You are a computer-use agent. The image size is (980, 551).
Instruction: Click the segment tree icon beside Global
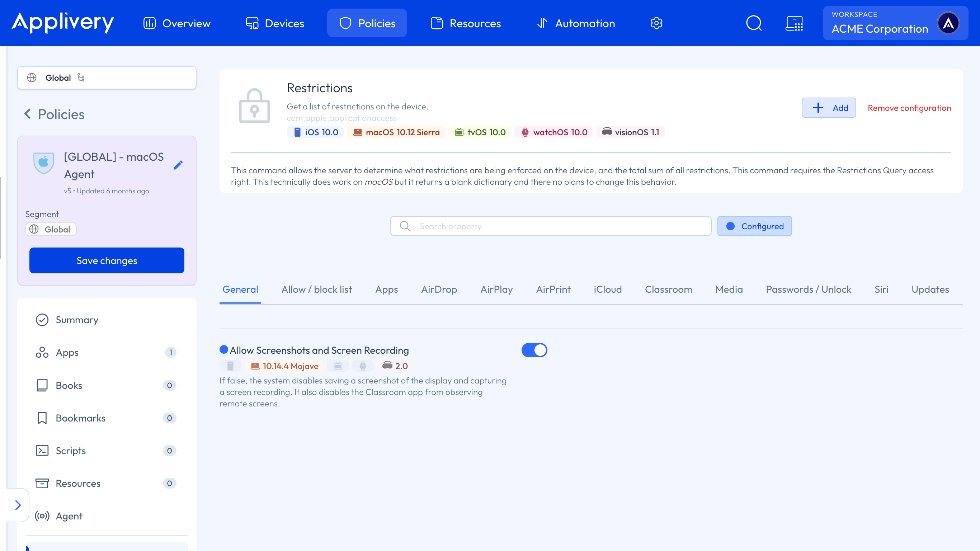pos(81,77)
